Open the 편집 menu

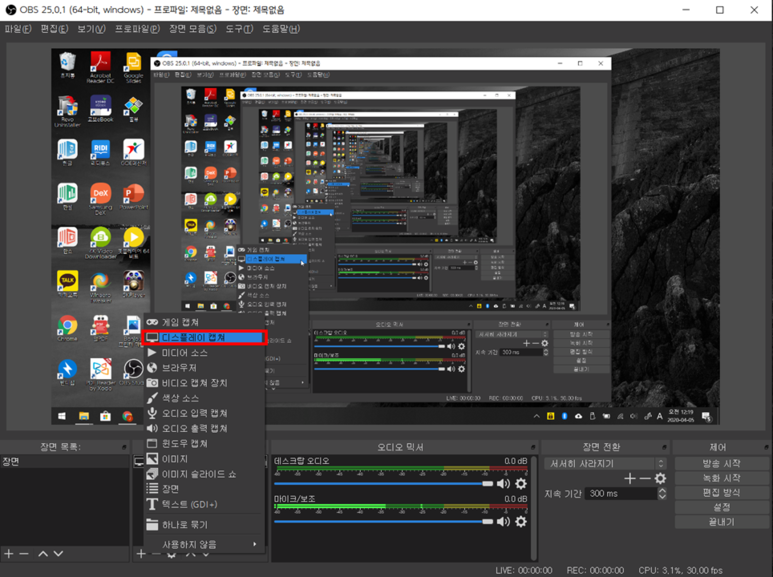(54, 29)
